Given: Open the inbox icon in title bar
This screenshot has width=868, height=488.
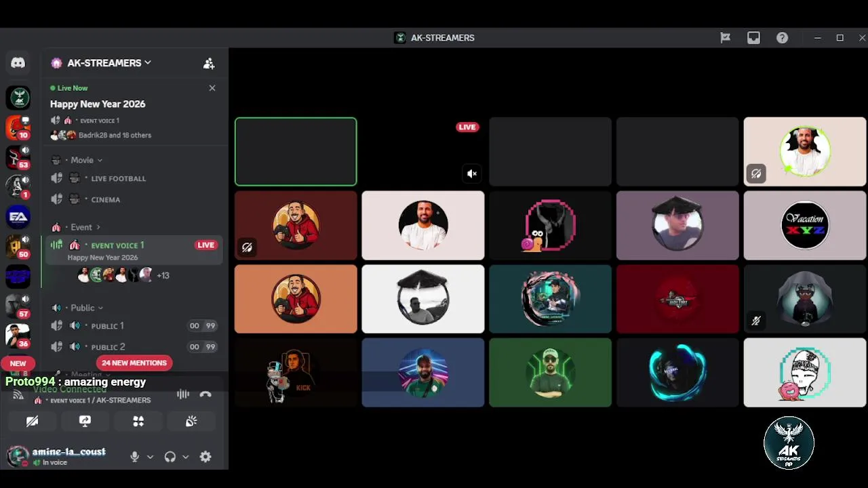Looking at the screenshot, I should click(x=753, y=38).
